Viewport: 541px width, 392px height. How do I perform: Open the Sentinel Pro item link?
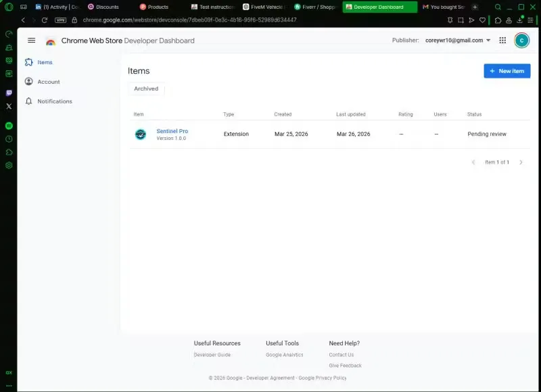click(172, 131)
